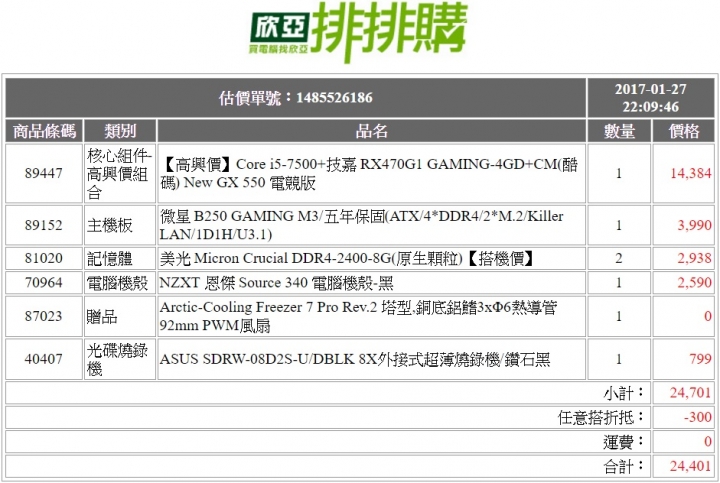Select product barcode 89447
The image size is (720, 483).
[x=44, y=173]
